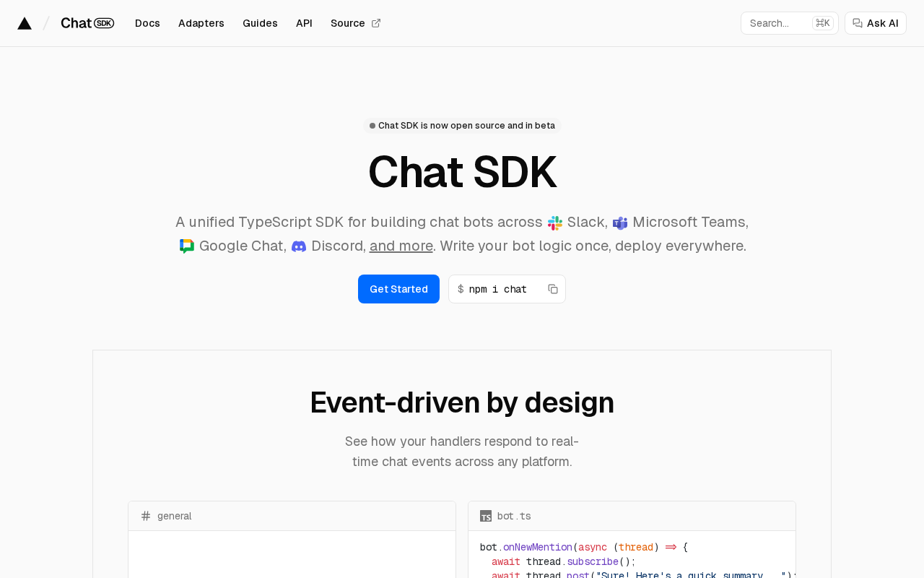Viewport: 924px width, 578px height.
Task: Open the Chat SDK home logo
Action: (87, 23)
